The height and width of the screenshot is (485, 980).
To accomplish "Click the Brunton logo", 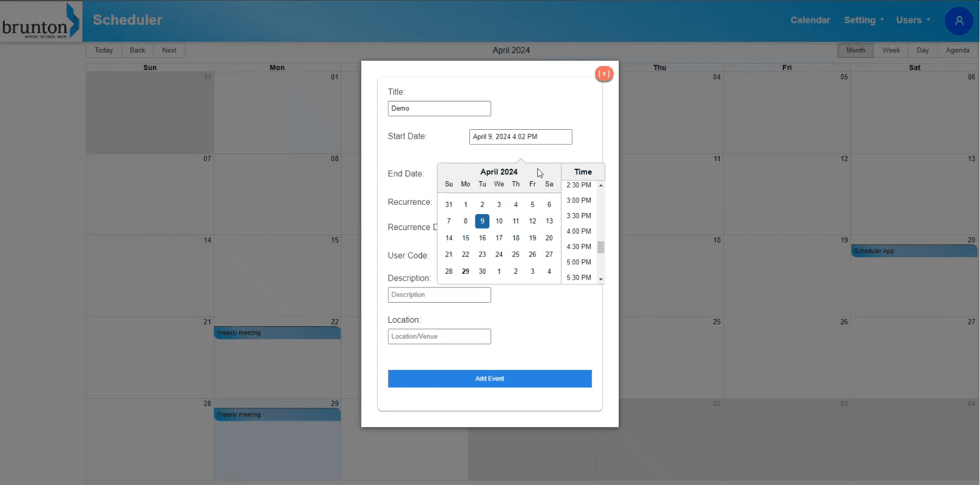I will click(41, 21).
